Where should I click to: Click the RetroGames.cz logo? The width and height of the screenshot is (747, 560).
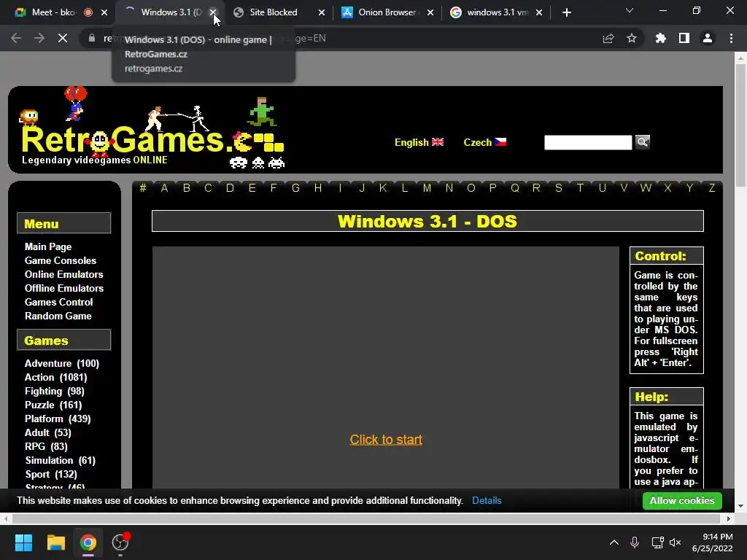[x=152, y=128]
